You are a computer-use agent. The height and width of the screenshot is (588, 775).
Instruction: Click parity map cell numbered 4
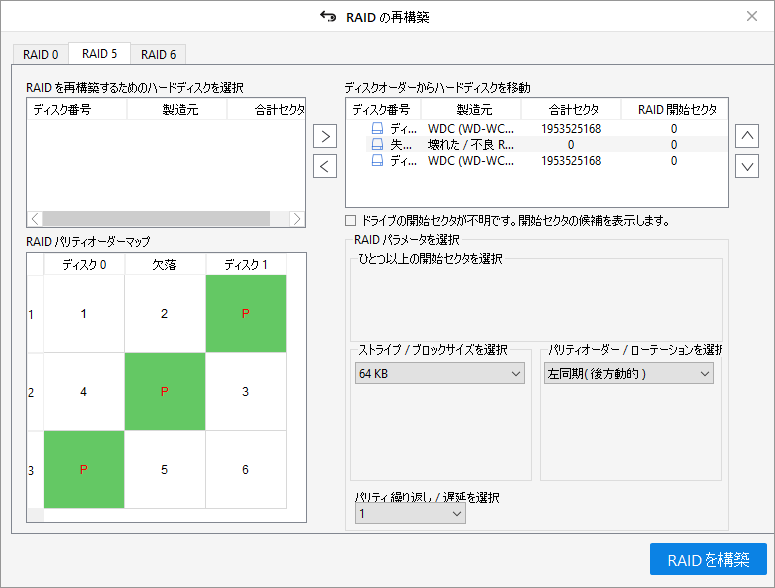point(84,391)
